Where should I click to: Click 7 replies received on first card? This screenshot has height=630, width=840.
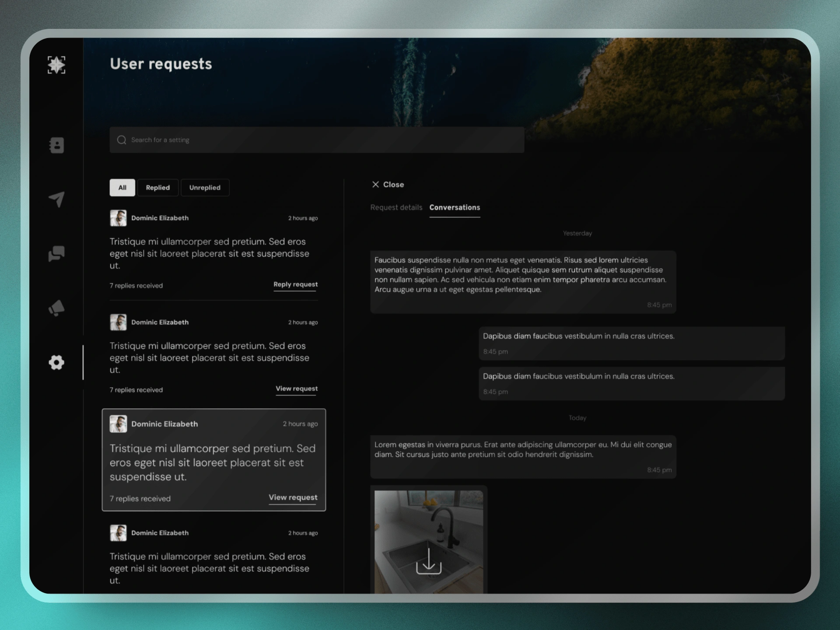136,286
